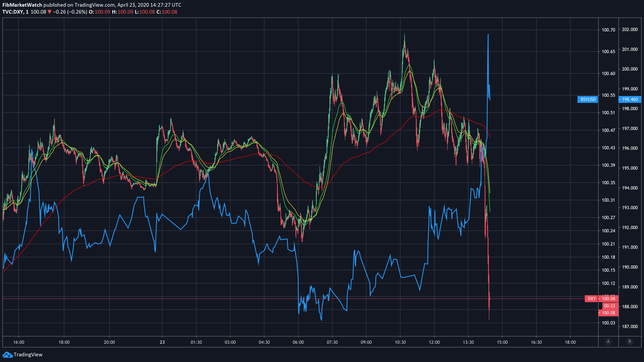Click the 202.000 BSV scale value
This screenshot has height=362, width=644.
coord(630,29)
